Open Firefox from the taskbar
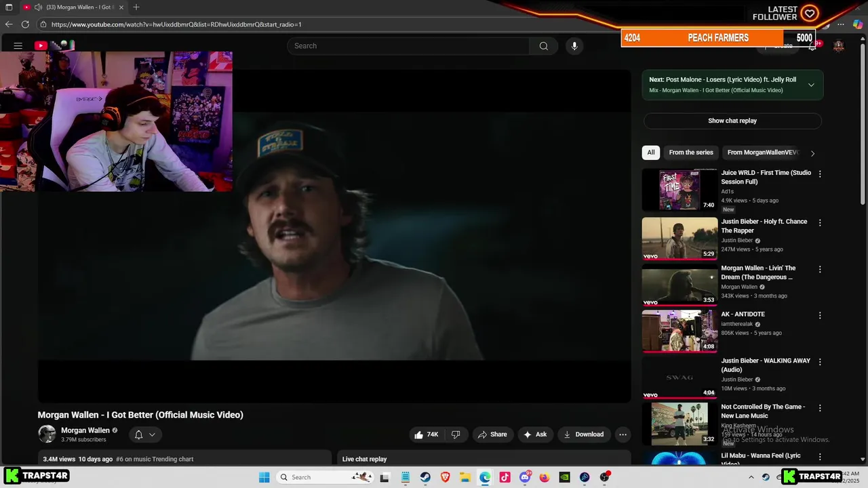 (545, 477)
